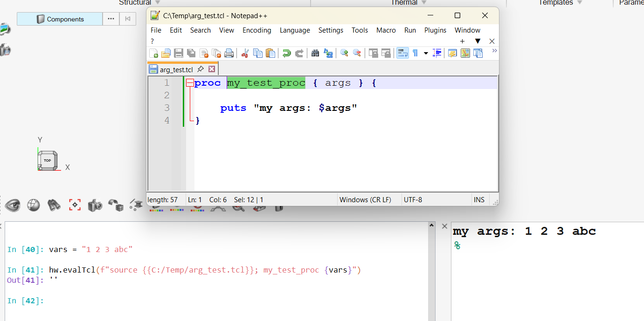Click the Print toolbar icon
Viewport: 644px width, 321px height.
click(x=229, y=53)
